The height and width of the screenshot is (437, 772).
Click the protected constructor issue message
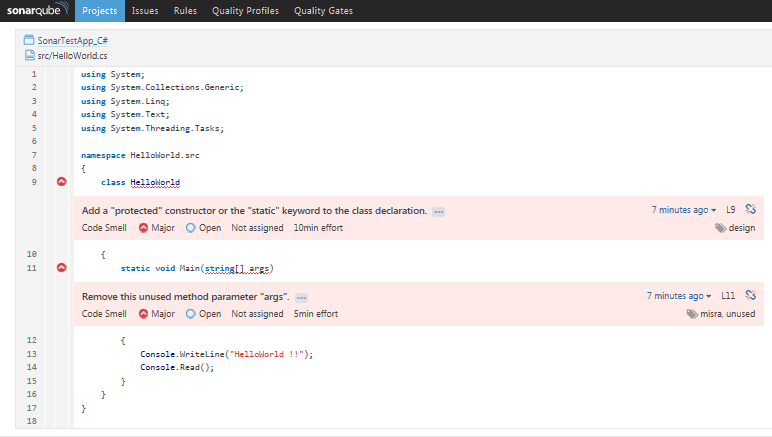click(x=254, y=211)
